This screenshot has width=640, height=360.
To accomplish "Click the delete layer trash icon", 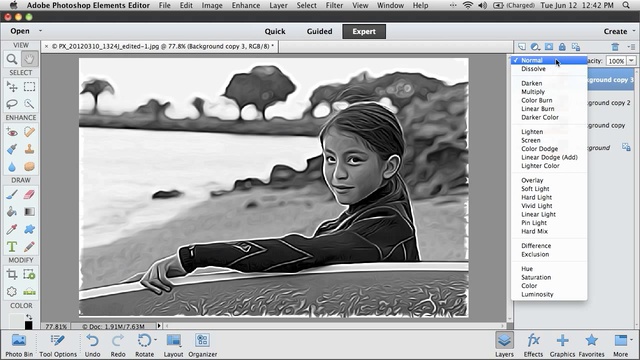I will [x=615, y=47].
